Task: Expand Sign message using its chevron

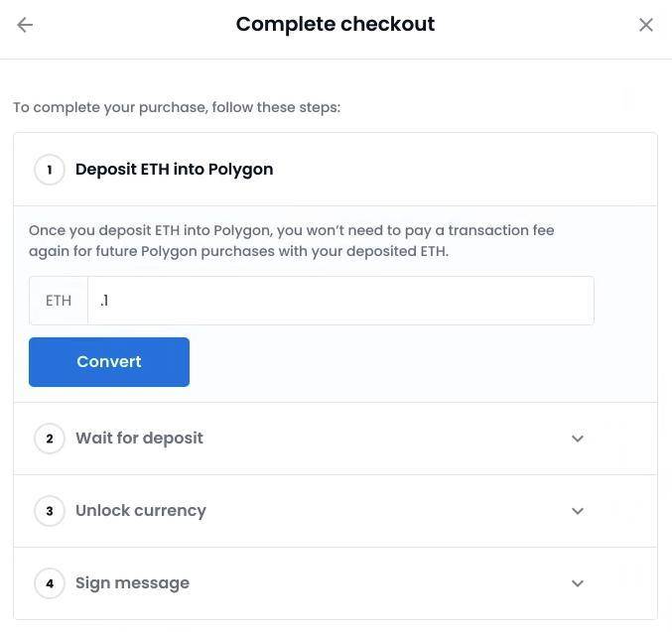Action: click(x=578, y=583)
